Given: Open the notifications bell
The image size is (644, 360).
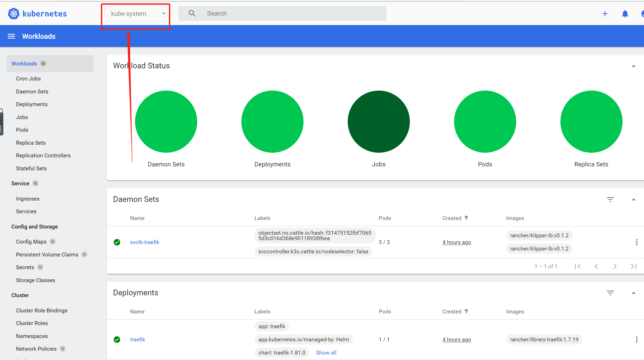Looking at the screenshot, I should [625, 14].
